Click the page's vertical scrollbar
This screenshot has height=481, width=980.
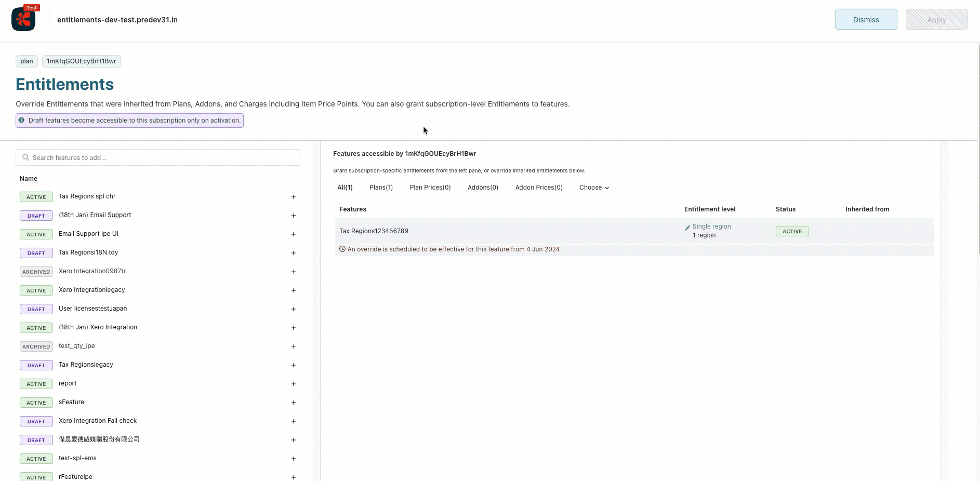tap(978, 156)
